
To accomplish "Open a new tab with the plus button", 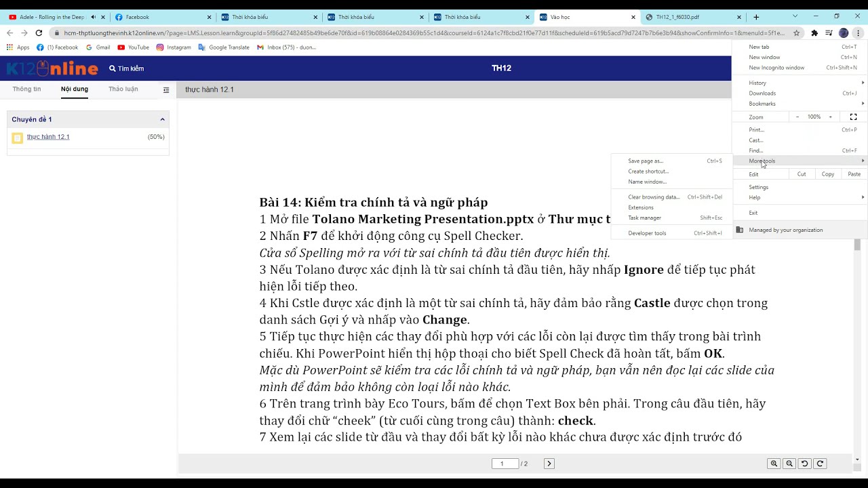I will [756, 17].
